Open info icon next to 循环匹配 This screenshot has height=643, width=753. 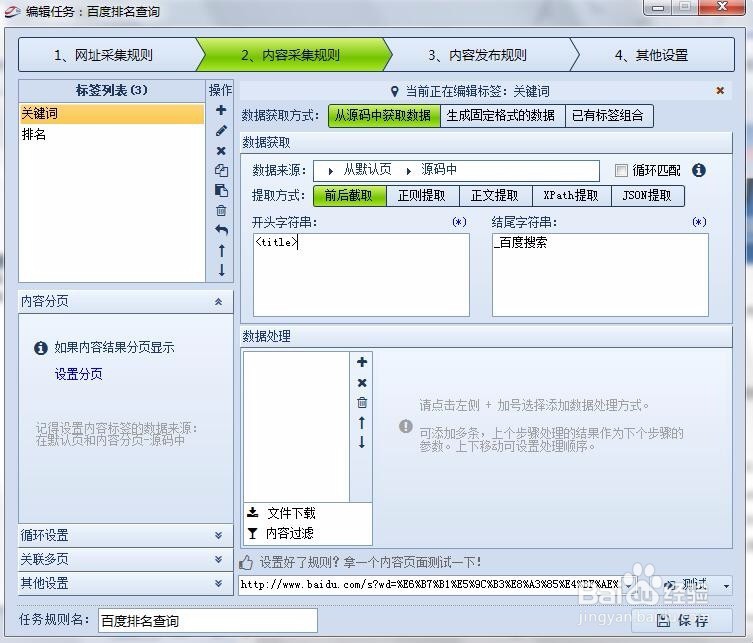pos(699,170)
